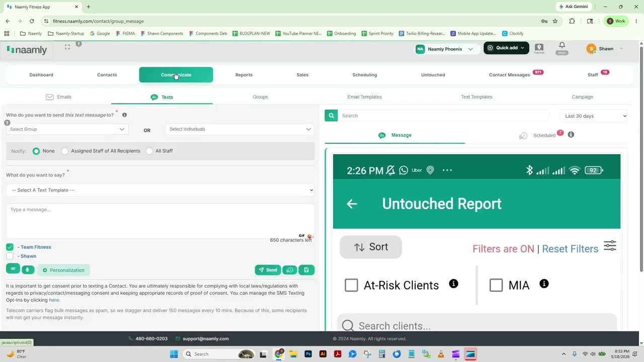Open the Text Templates tab
The height and width of the screenshot is (362, 644).
pyautogui.click(x=476, y=97)
